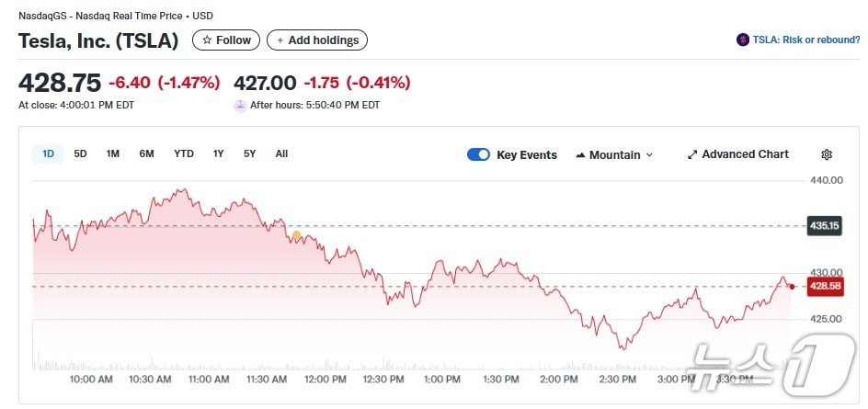Image resolution: width=868 pixels, height=409 pixels.
Task: Click the 435.15 previous close price label
Action: 824,225
